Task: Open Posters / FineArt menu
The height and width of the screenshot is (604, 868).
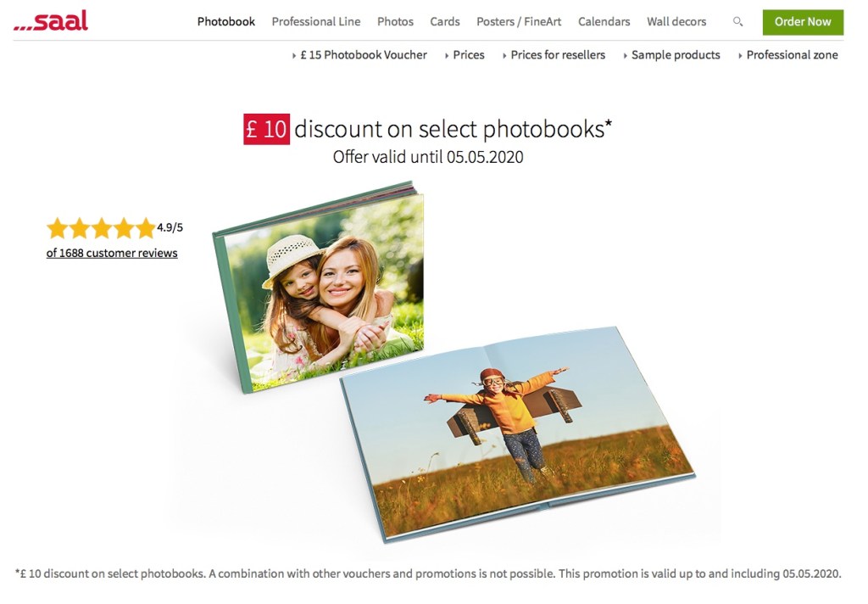Action: click(519, 21)
